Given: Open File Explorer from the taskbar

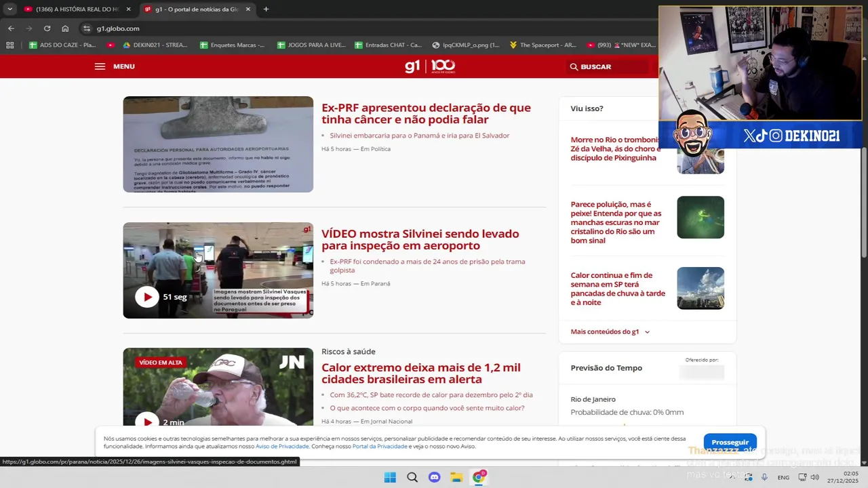Looking at the screenshot, I should pyautogui.click(x=456, y=477).
